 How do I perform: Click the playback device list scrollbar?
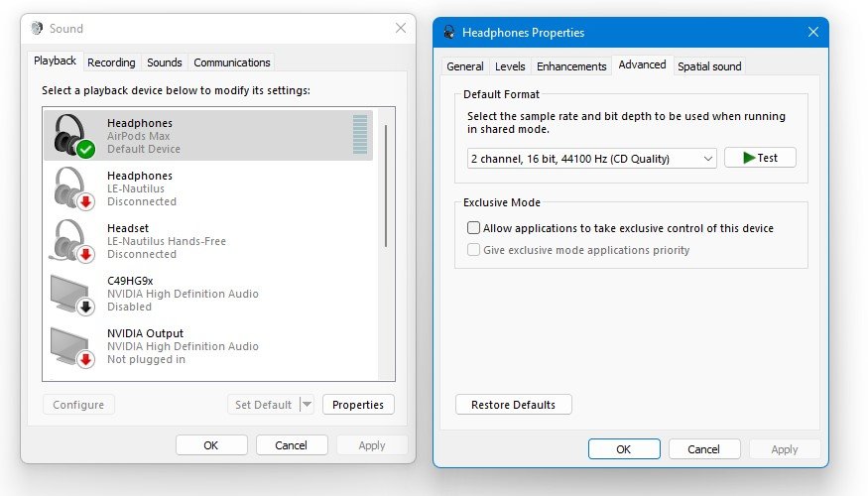(x=386, y=186)
